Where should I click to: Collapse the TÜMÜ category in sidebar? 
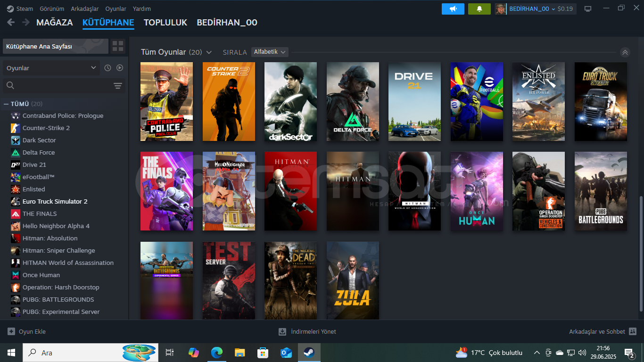(x=6, y=104)
